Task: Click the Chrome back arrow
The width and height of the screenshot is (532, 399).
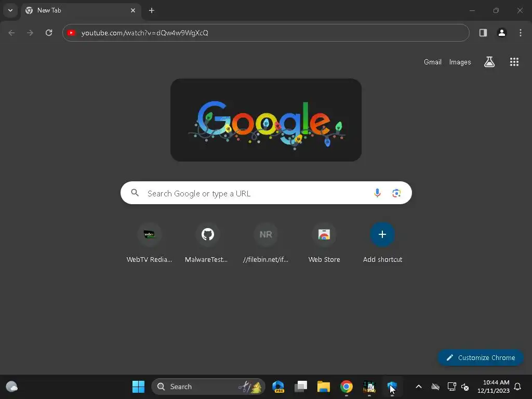Action: coord(11,33)
